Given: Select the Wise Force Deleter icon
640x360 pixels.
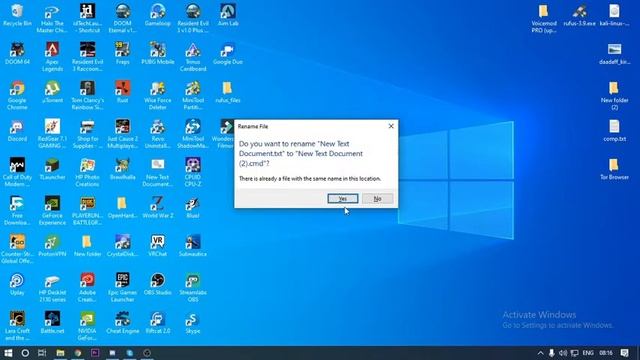Looking at the screenshot, I should pyautogui.click(x=158, y=96).
